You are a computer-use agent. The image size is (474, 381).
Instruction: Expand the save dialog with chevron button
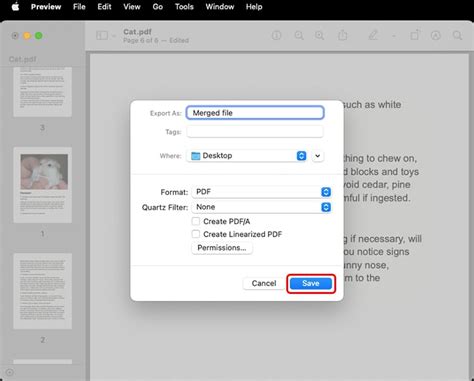tap(318, 156)
